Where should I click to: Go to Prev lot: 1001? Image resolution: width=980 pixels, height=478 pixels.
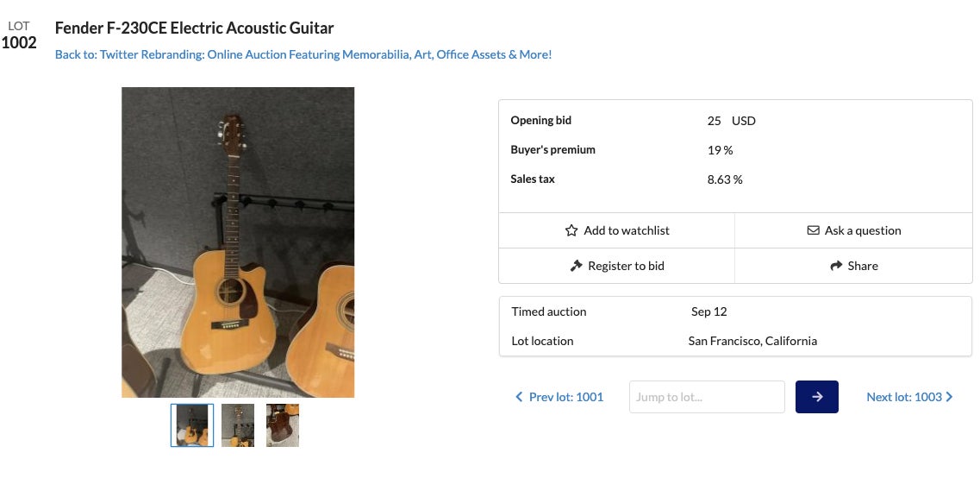[x=565, y=397]
